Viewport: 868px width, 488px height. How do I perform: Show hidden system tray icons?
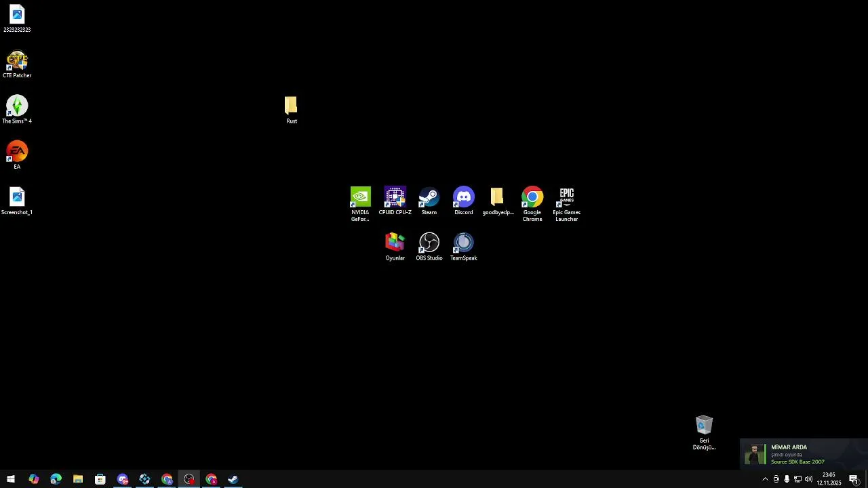point(766,479)
